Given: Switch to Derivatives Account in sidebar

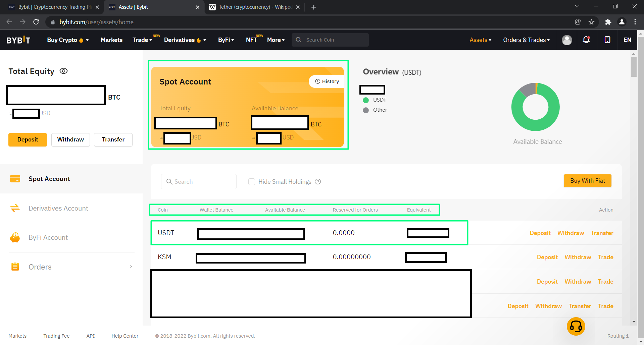Looking at the screenshot, I should pyautogui.click(x=58, y=208).
